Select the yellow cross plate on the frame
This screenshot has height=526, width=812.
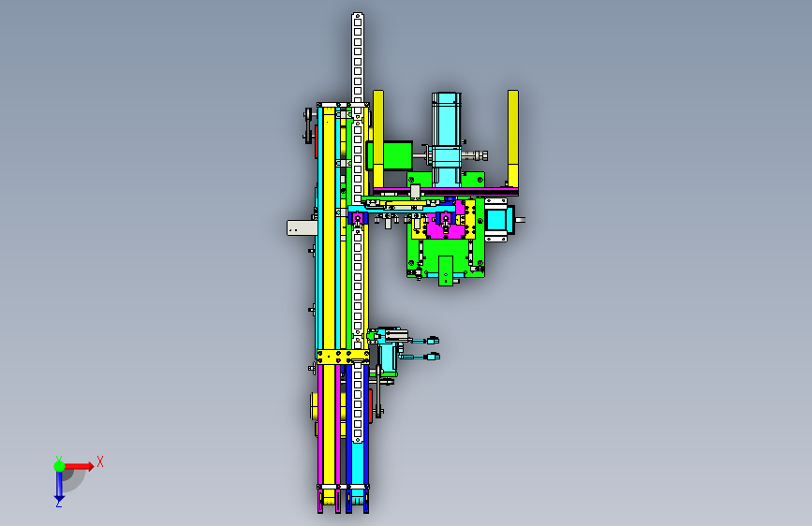pos(343,358)
